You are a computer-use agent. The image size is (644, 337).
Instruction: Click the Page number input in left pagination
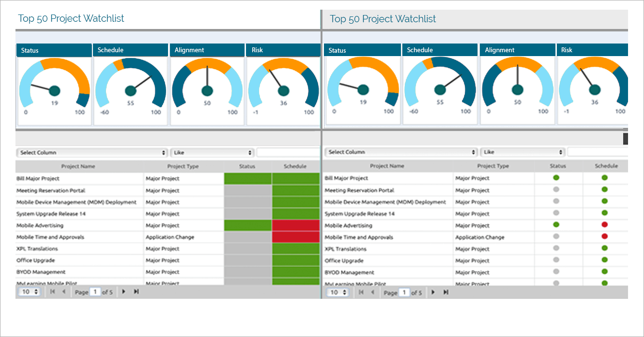[x=95, y=292]
